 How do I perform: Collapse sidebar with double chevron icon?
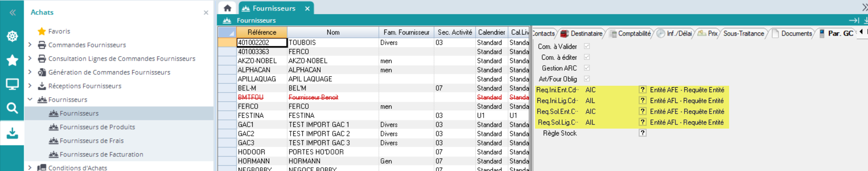coord(12,12)
